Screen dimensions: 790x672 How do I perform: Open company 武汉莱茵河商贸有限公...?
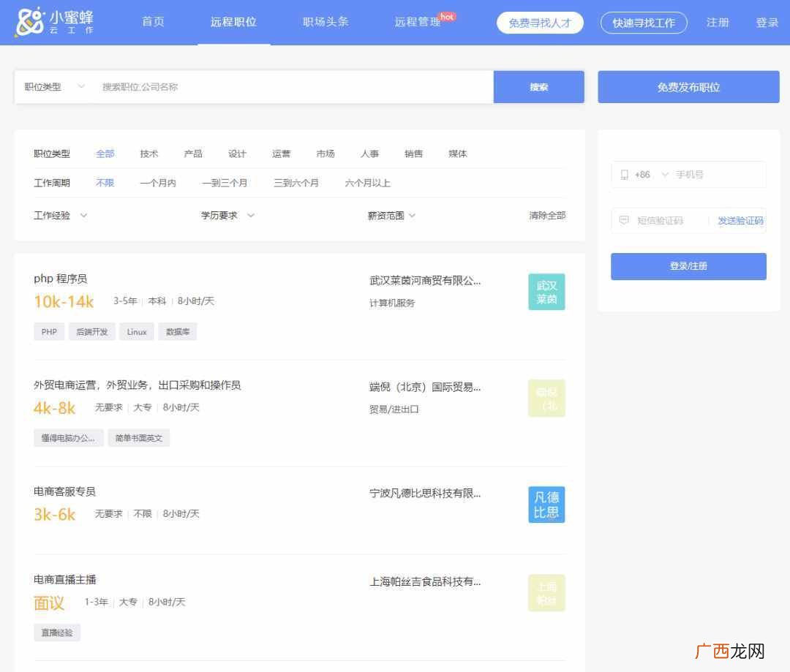[425, 281]
